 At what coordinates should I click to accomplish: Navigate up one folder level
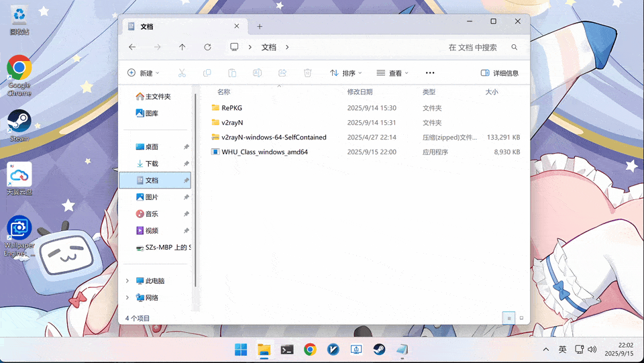(x=182, y=47)
